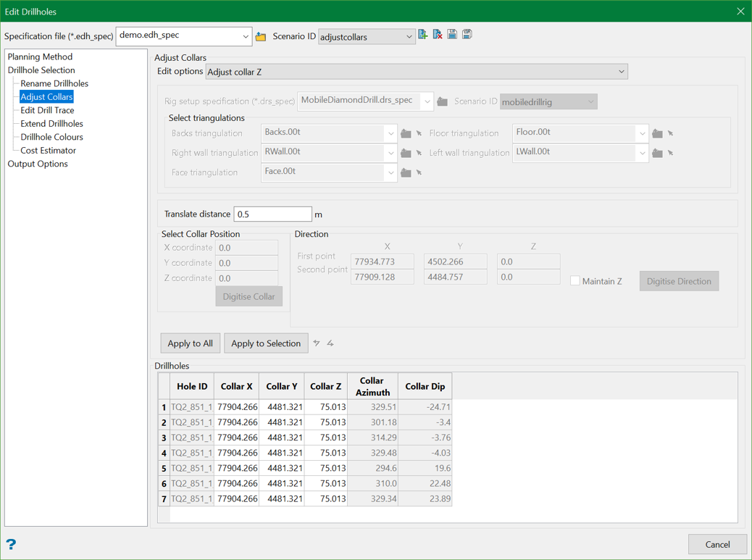Screen dimensions: 752x560
Task: Open Cost Estimator in the sidebar tree
Action: click(x=48, y=151)
